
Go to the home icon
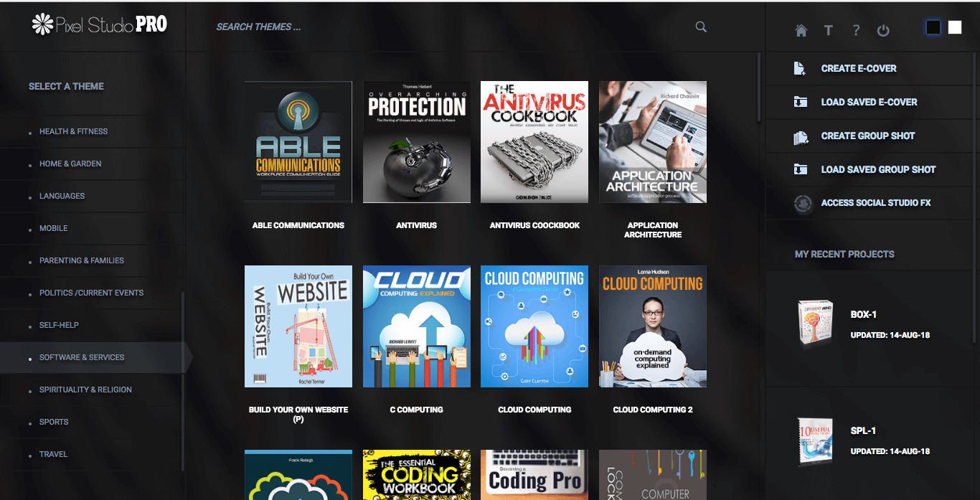tap(801, 30)
